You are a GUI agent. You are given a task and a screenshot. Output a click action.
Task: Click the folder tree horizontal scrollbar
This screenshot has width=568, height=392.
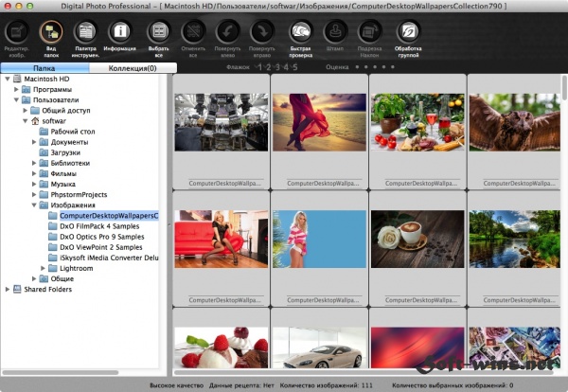pyautogui.click(x=61, y=372)
